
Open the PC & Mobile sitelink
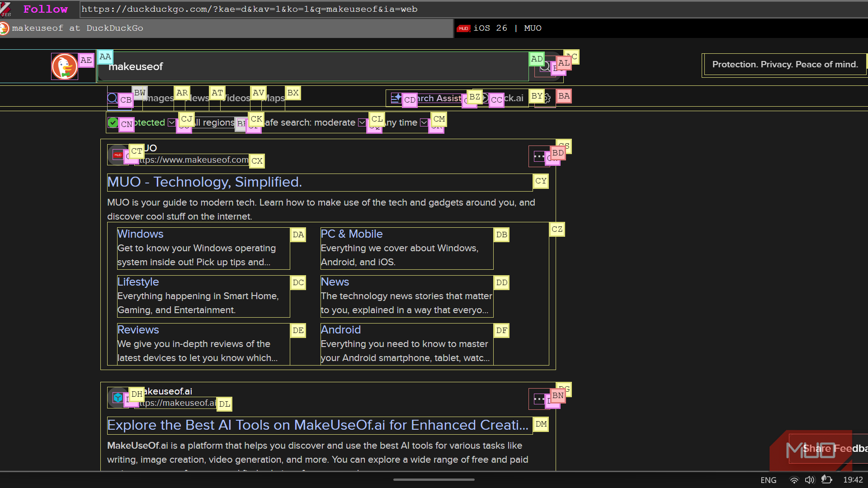tap(351, 234)
